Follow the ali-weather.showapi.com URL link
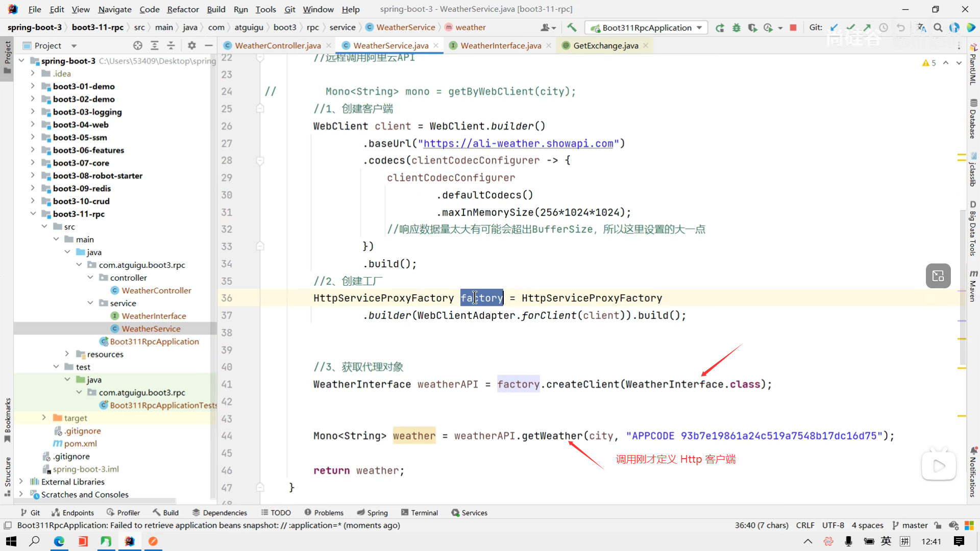Image resolution: width=980 pixels, height=551 pixels. pyautogui.click(x=518, y=143)
